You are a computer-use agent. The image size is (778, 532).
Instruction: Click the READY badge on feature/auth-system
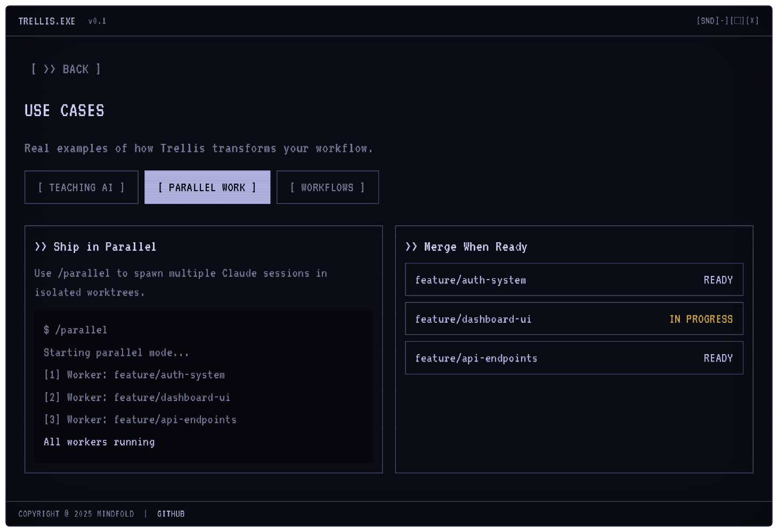[x=718, y=280]
